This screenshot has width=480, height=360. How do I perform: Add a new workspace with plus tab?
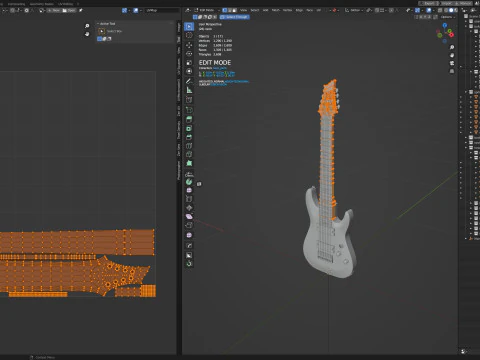(78, 4)
